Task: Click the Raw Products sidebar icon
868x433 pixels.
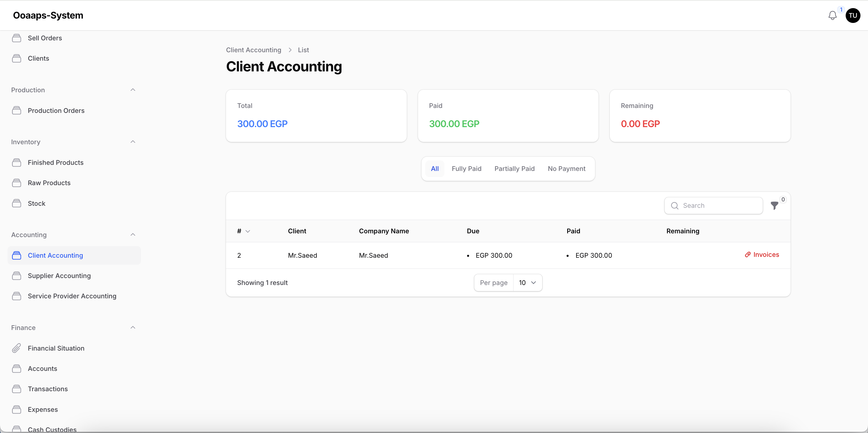Action: coord(17,183)
